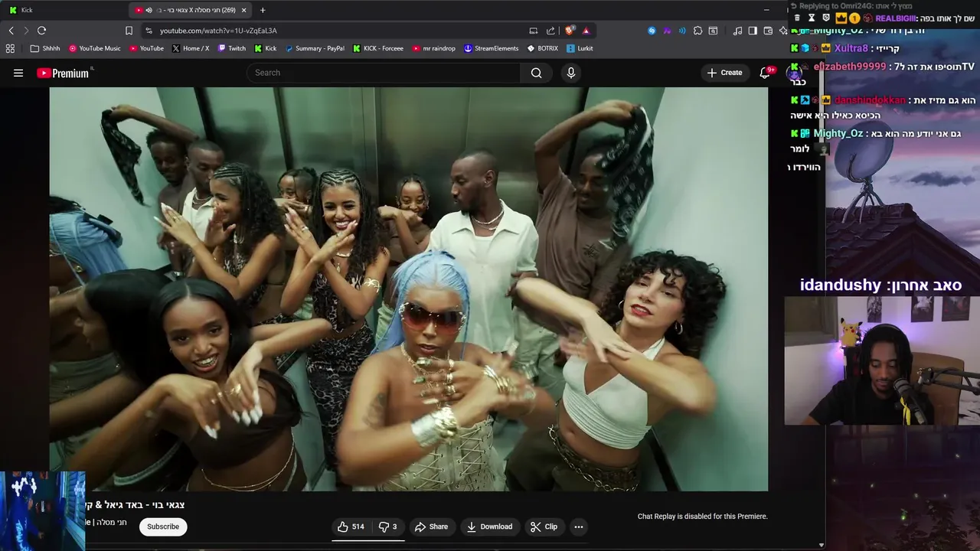
Task: Open StreamElements bookmark
Action: [x=492, y=48]
